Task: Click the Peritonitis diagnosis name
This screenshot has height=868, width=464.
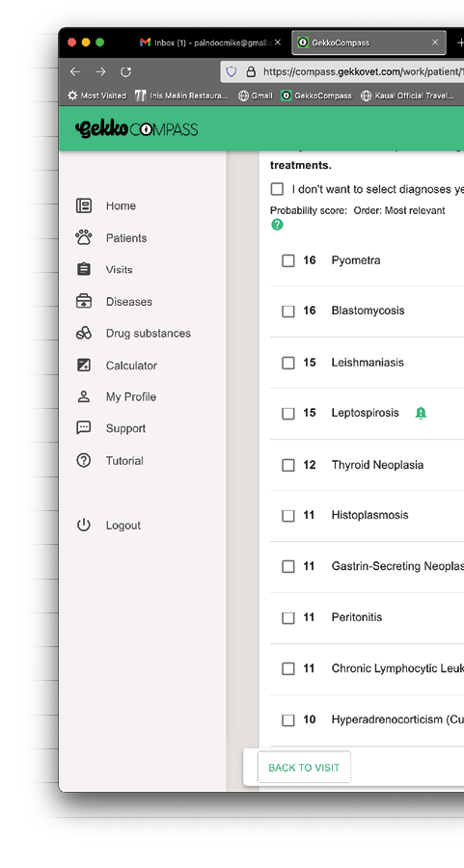Action: pos(357,617)
